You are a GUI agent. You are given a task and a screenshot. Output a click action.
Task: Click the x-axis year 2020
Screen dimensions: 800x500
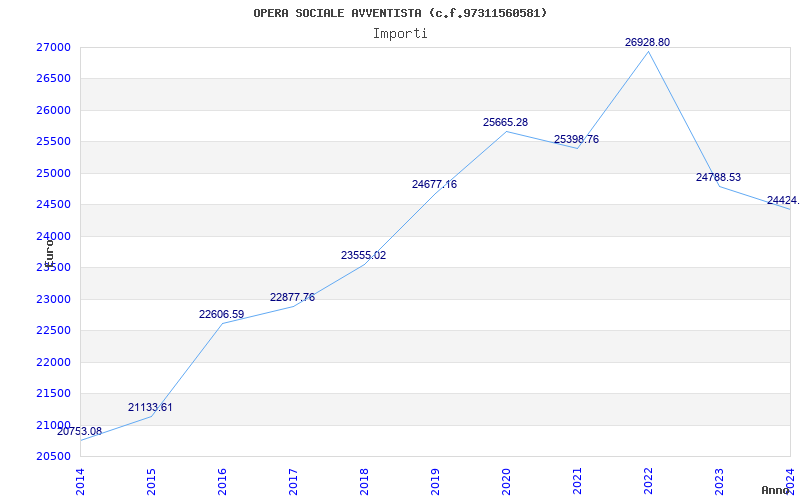tap(506, 482)
